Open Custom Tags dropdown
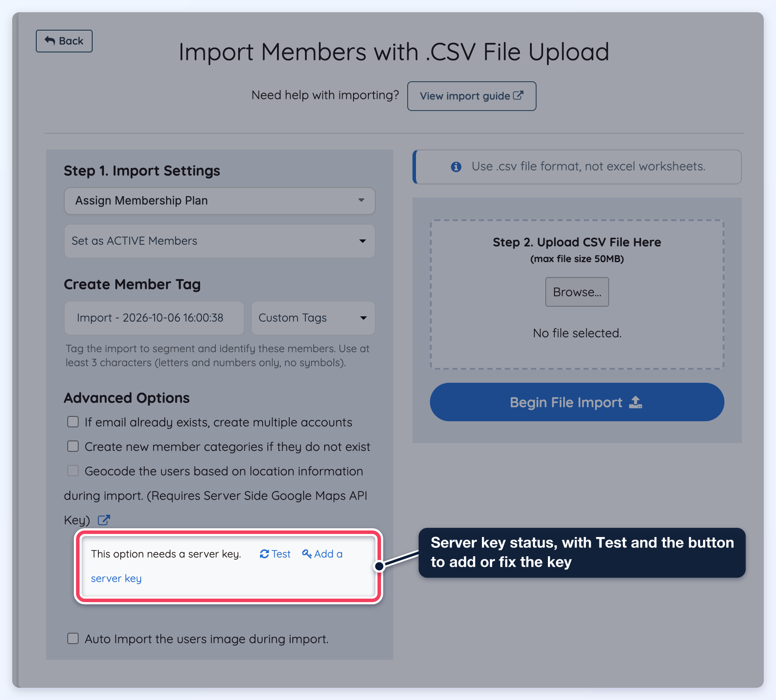Viewport: 776px width, 700px height. point(313,318)
